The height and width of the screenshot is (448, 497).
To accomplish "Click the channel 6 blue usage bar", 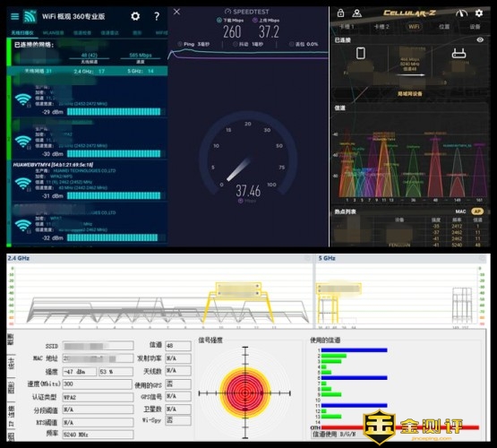I will click(355, 377).
